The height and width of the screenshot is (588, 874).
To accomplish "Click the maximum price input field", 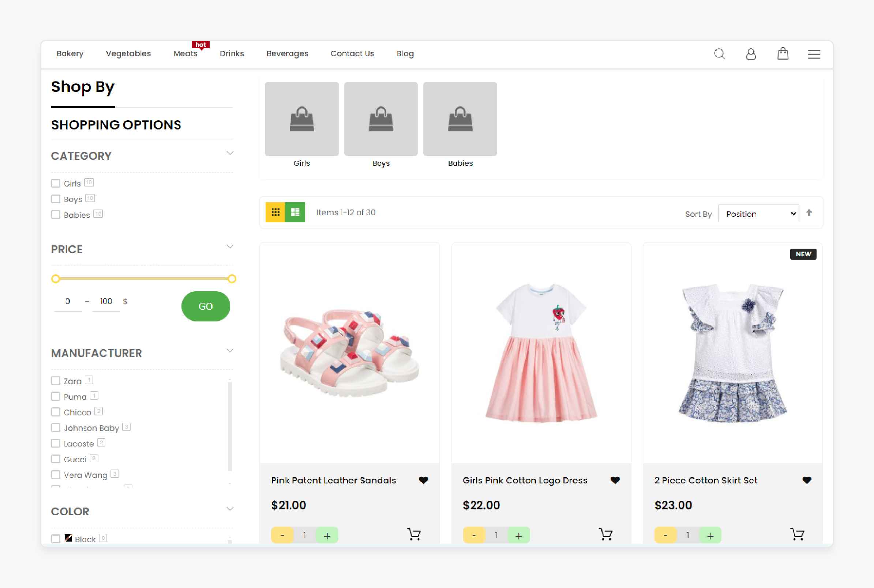I will (106, 302).
